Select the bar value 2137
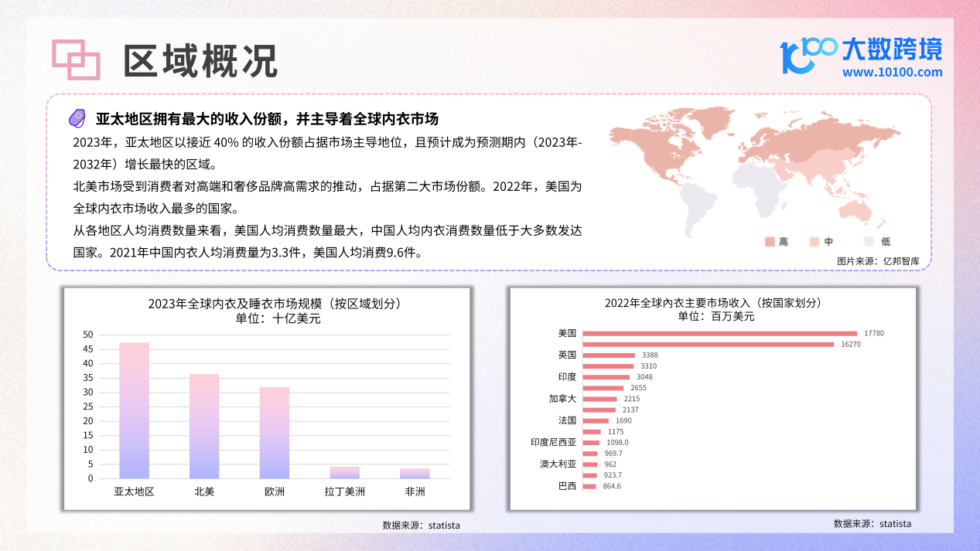Screen dimensions: 980x551 [x=630, y=410]
